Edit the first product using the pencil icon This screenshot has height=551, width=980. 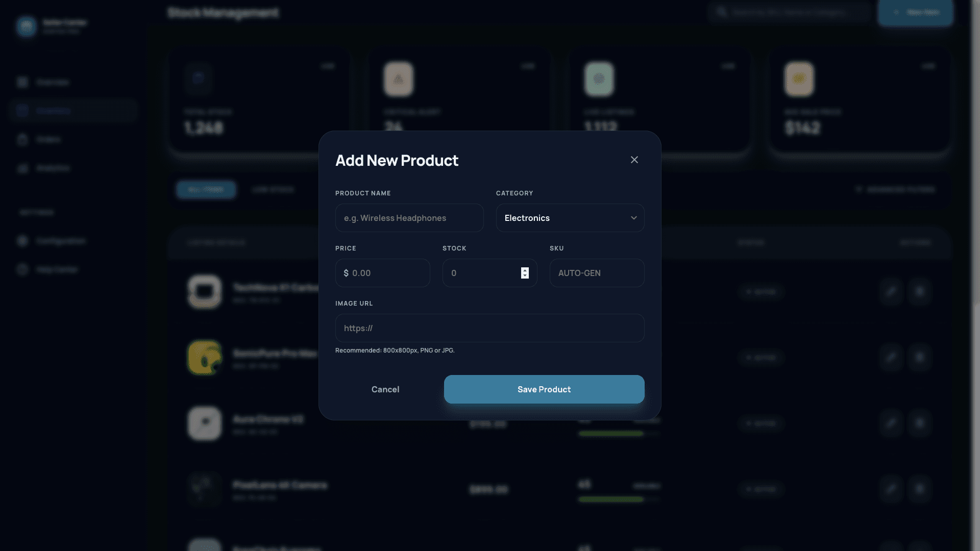tap(890, 291)
